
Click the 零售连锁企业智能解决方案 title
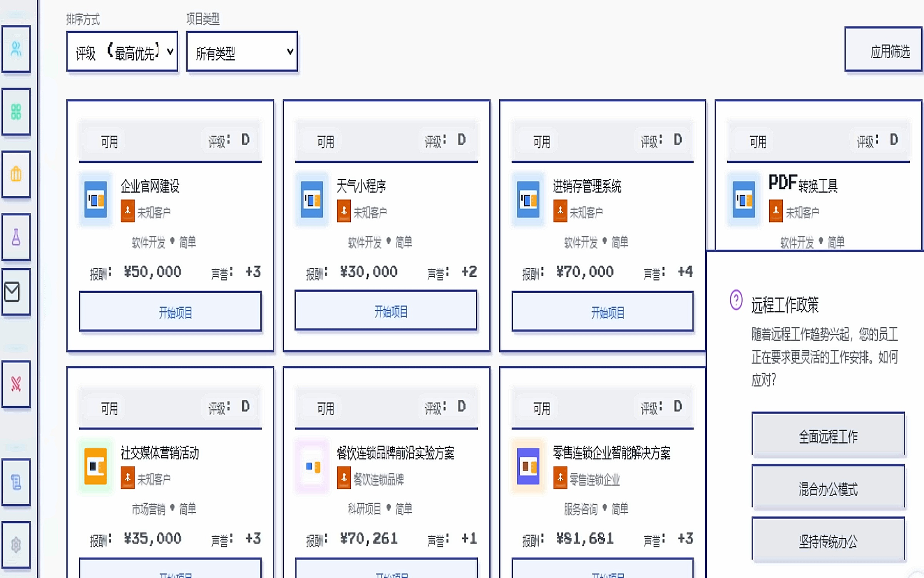612,453
